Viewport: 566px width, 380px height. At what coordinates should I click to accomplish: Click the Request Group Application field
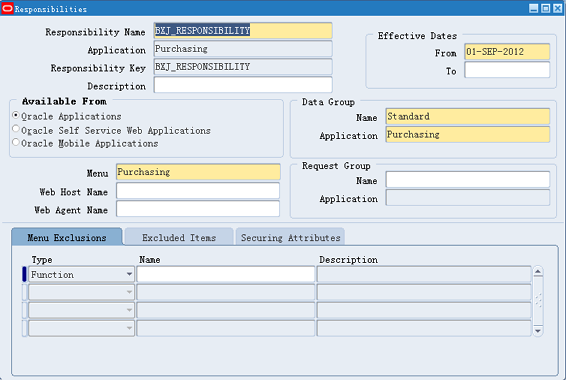pyautogui.click(x=467, y=197)
